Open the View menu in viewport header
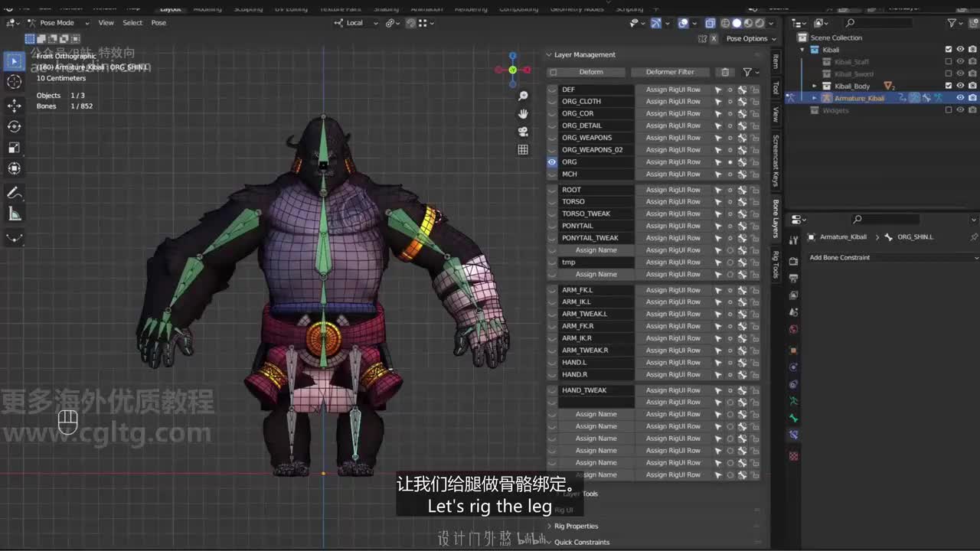980x551 pixels. coord(106,23)
